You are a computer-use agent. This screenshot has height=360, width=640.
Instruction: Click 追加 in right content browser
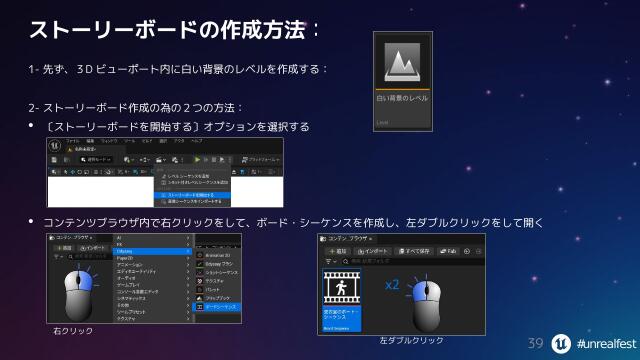[x=338, y=251]
